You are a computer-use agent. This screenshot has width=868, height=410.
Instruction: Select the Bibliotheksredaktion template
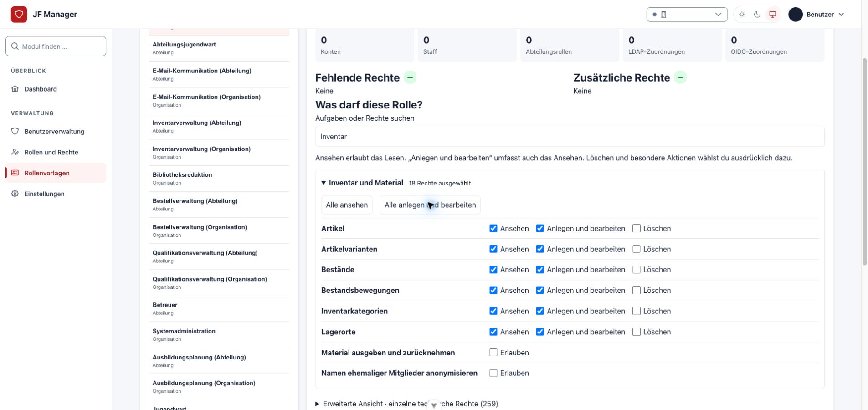pos(219,179)
